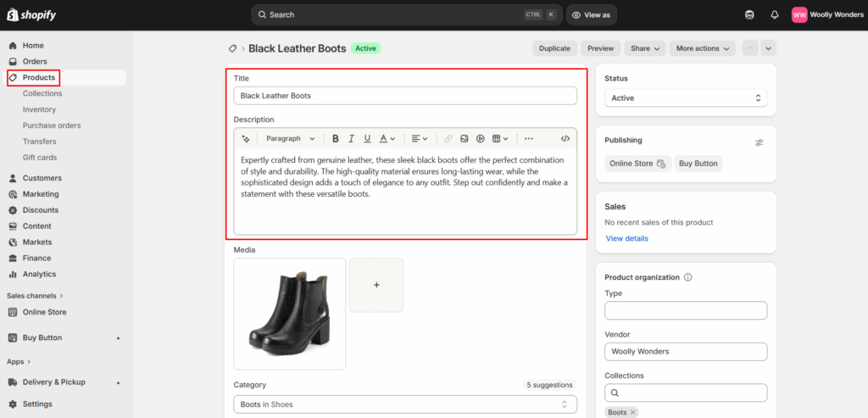Click the insert video icon
Image resolution: width=868 pixels, height=418 pixels.
pos(480,138)
